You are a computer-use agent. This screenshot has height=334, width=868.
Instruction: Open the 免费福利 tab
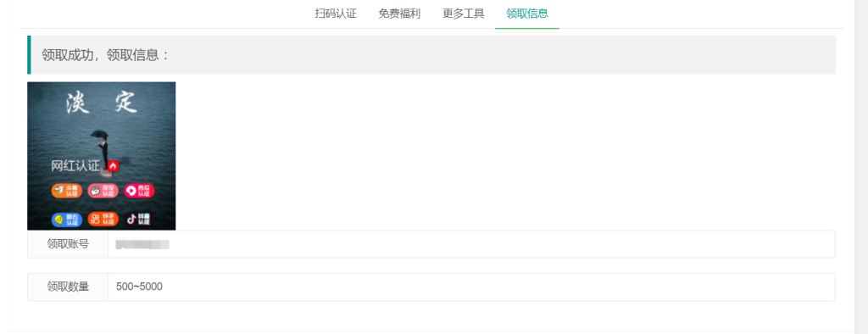399,14
